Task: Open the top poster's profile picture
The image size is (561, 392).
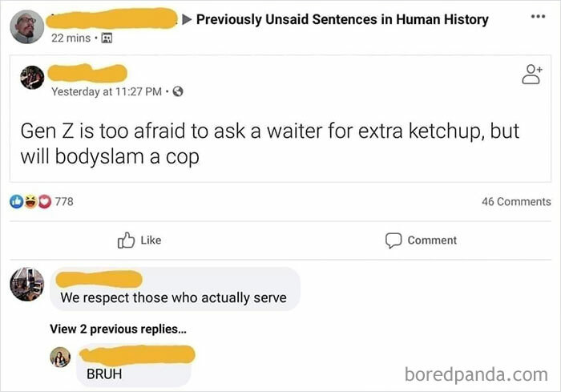Action: tap(27, 27)
